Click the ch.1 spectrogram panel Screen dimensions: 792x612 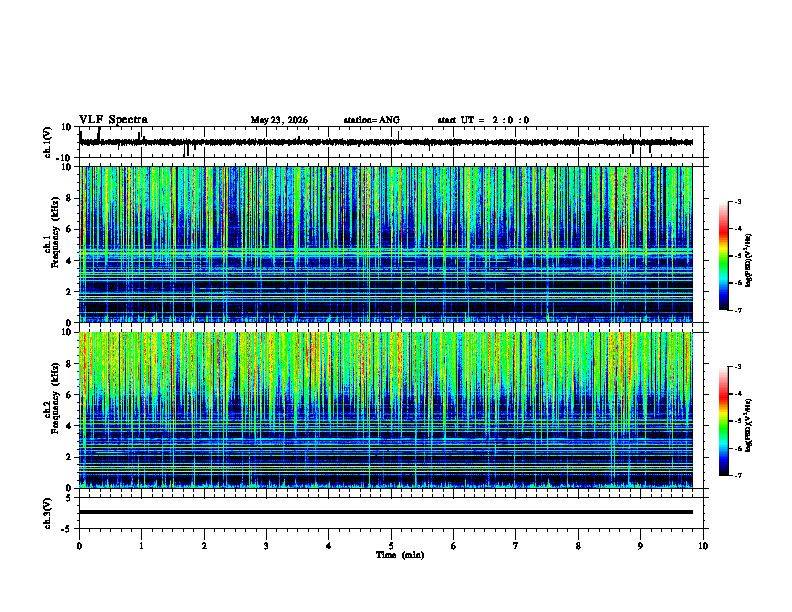point(386,244)
